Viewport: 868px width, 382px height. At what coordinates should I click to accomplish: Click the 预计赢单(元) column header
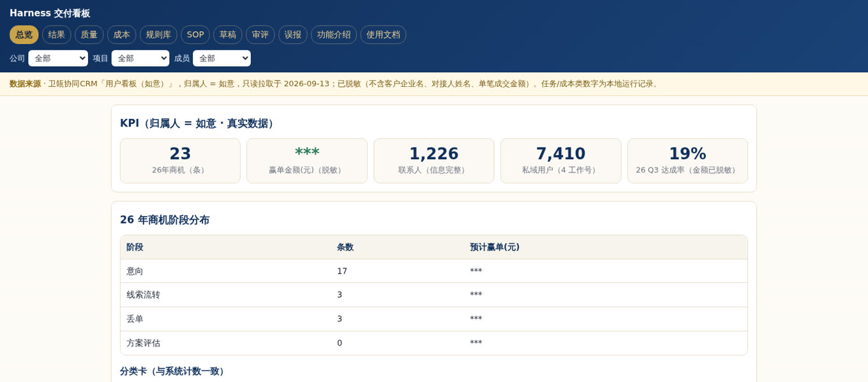495,247
